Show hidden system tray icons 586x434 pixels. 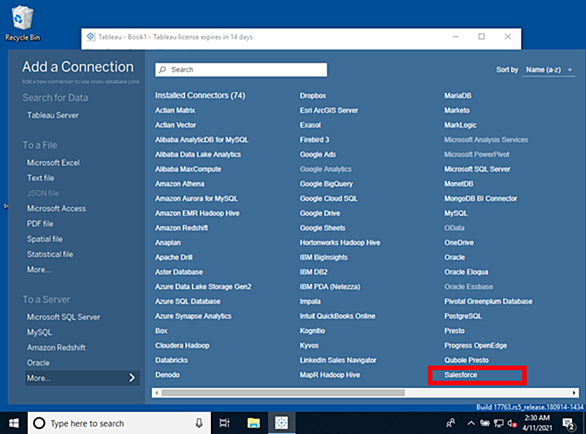coord(471,424)
